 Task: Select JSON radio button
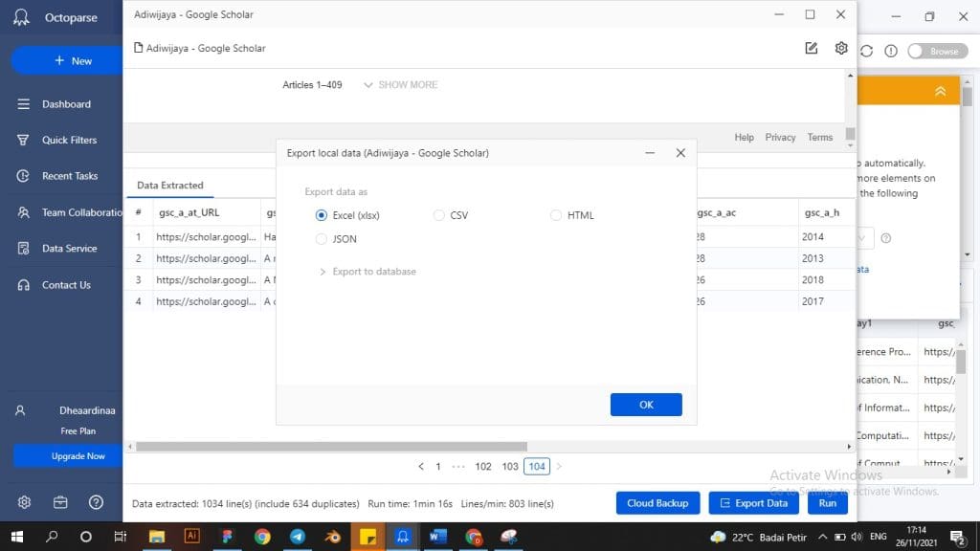(322, 239)
